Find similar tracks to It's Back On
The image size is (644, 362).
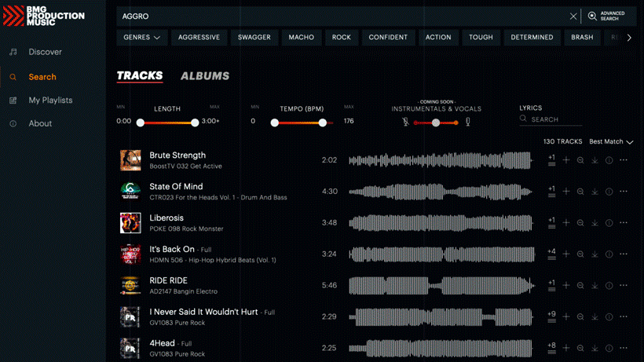click(580, 254)
